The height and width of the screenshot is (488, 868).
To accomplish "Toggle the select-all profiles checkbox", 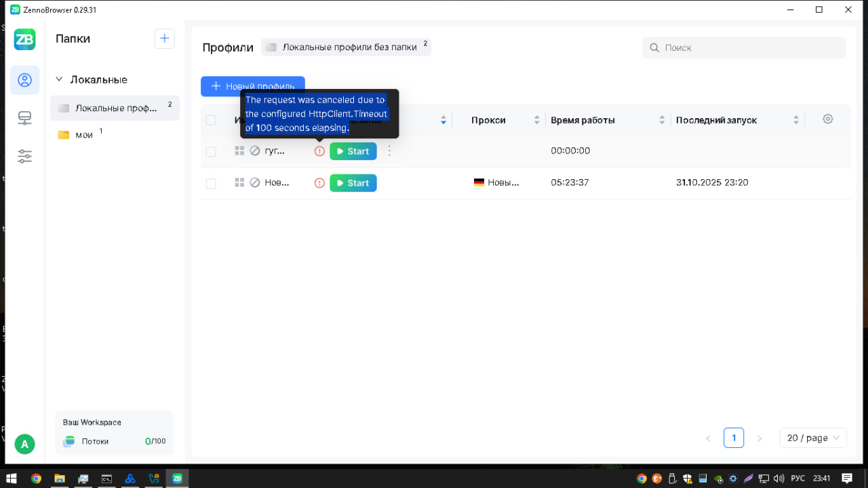I will pos(211,120).
